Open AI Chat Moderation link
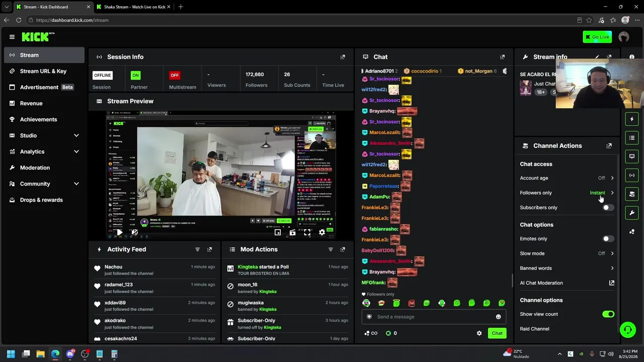The height and width of the screenshot is (362, 644). (x=567, y=283)
